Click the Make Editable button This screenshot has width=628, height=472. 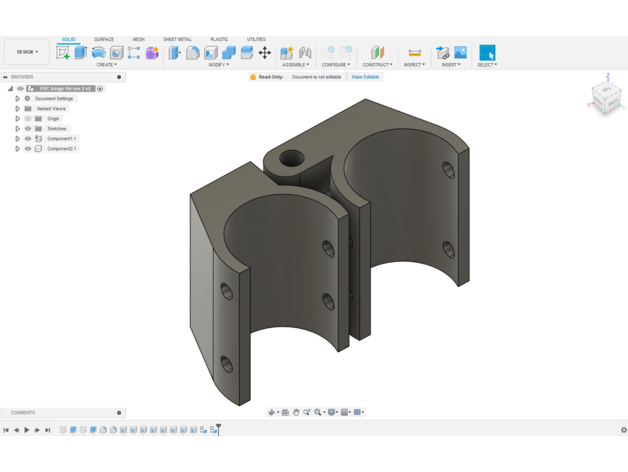pos(365,77)
